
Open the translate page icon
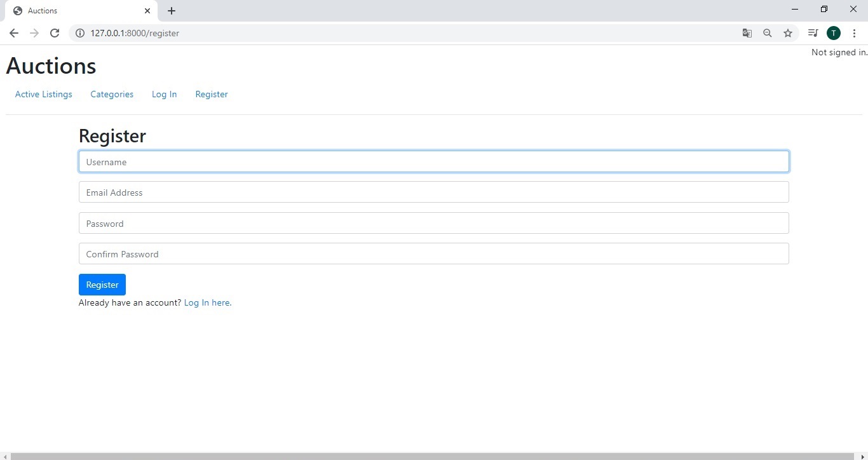click(x=747, y=33)
